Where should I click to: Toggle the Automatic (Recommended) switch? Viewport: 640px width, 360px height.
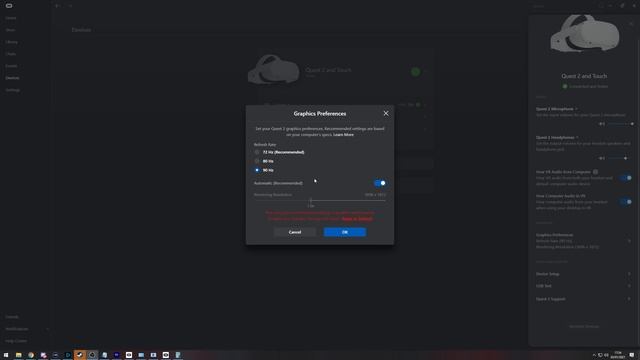pyautogui.click(x=380, y=183)
